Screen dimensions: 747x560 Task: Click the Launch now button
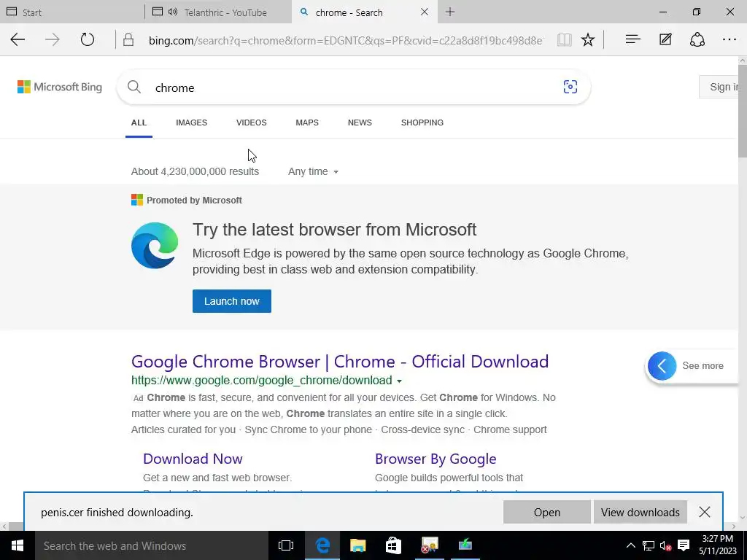coord(232,301)
